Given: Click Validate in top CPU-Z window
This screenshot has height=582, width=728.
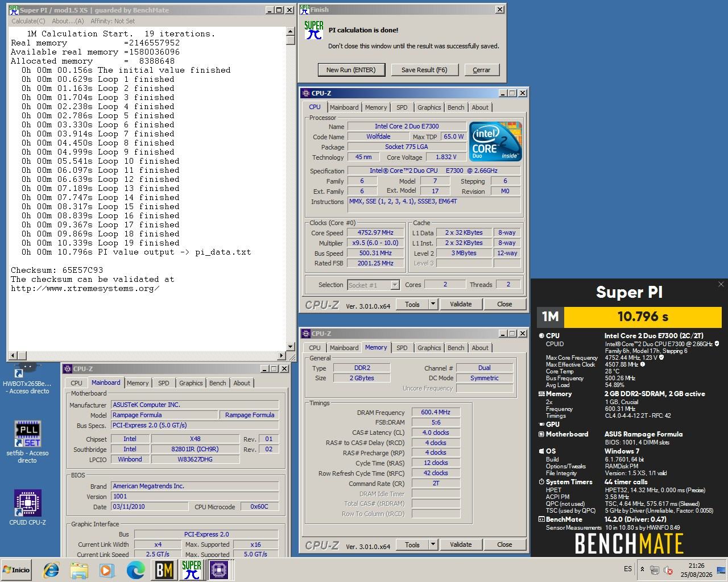Looking at the screenshot, I should point(461,304).
